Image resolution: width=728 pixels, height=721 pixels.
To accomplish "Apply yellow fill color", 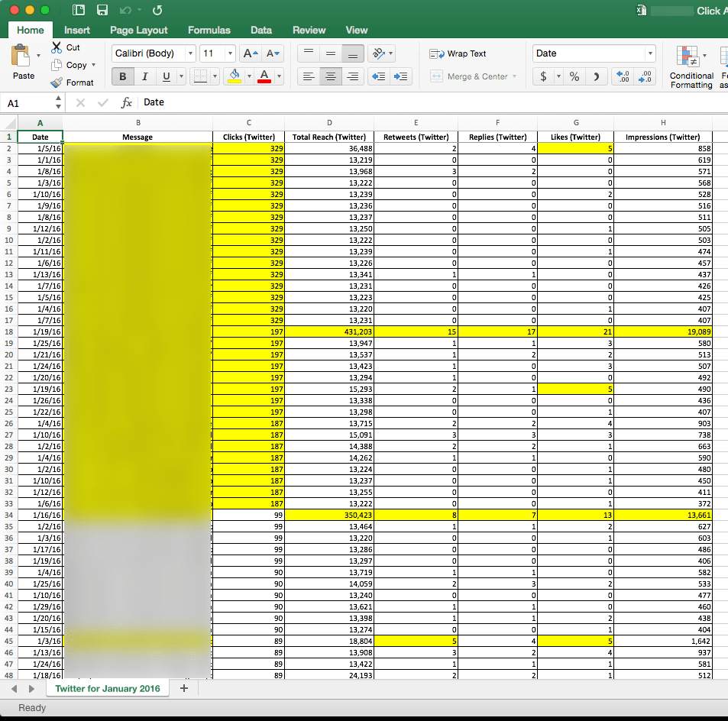I will pos(235,76).
